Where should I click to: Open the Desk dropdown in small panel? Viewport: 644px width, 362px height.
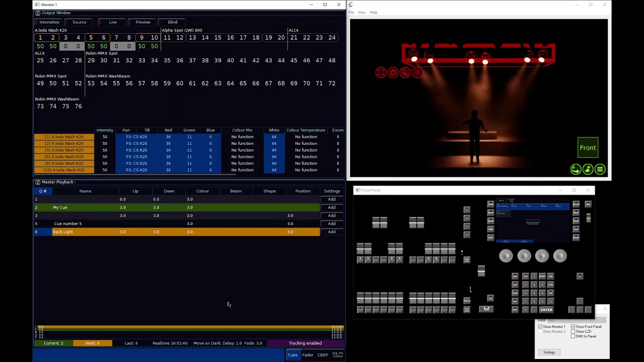(x=577, y=320)
